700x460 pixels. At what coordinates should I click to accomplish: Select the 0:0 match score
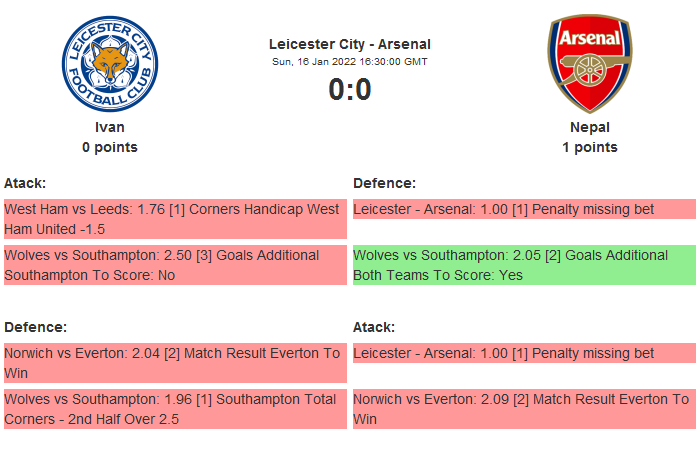coord(350,90)
